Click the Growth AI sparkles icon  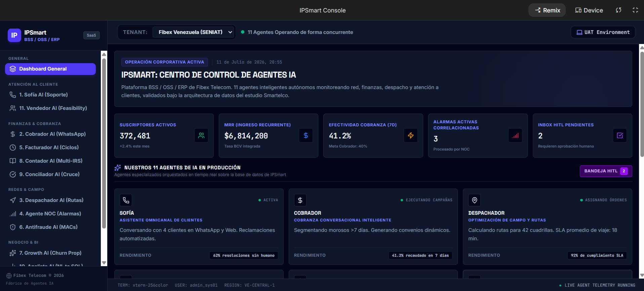13,253
